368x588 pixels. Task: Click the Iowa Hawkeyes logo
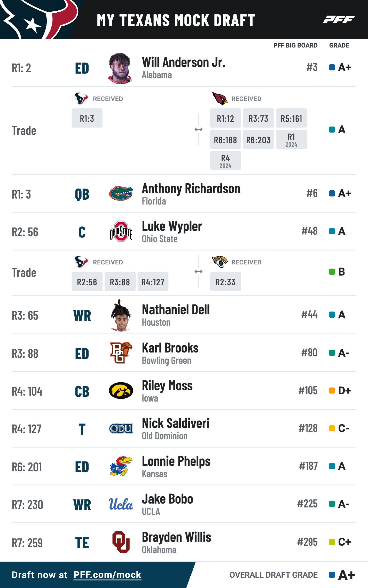(121, 390)
